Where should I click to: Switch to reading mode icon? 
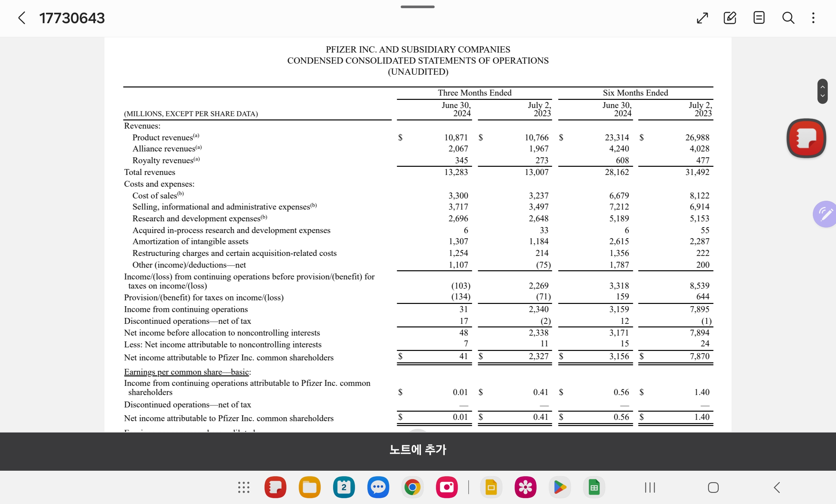[759, 18]
